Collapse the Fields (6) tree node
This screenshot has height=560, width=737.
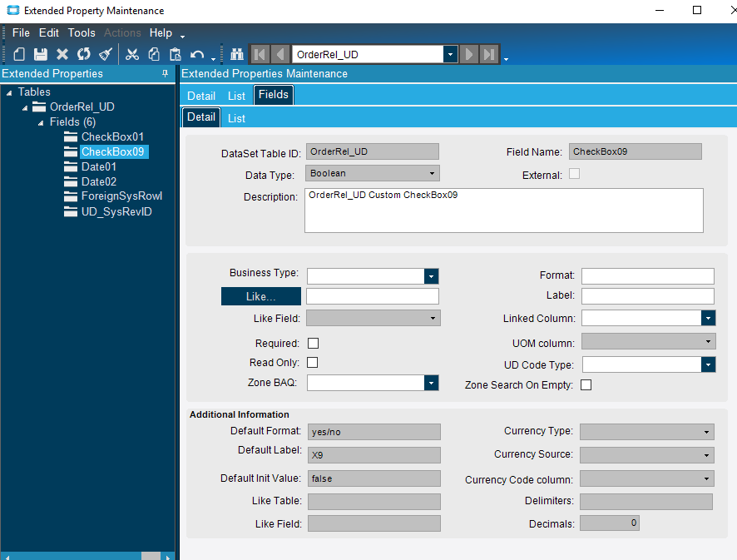(41, 123)
